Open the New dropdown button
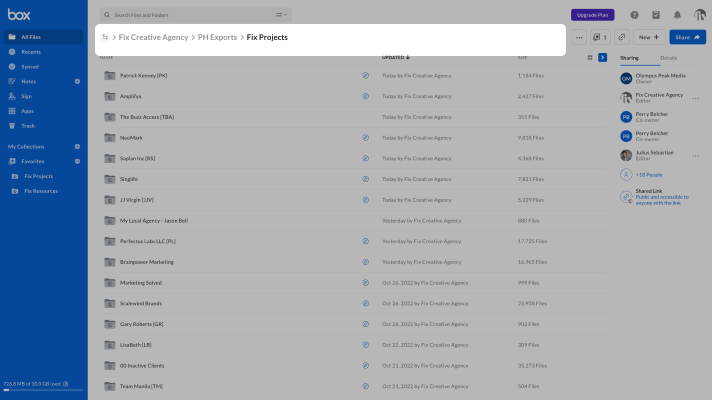712x400 pixels. (649, 37)
